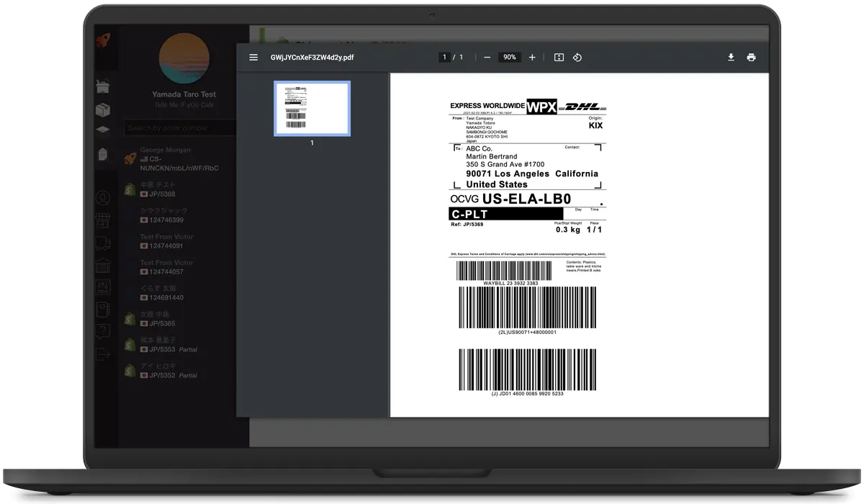Zoom out with the minus button

tap(487, 57)
